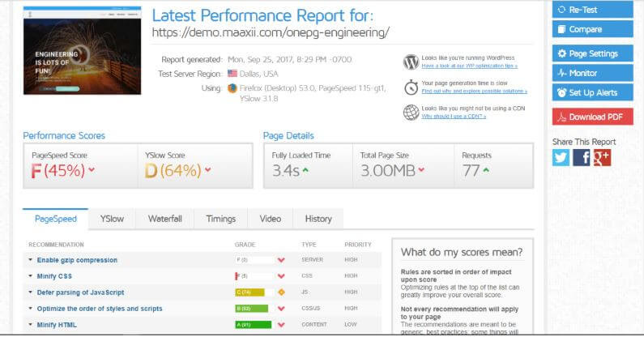This screenshot has height=337, width=644.
Task: Open the YSlow tab
Action: (112, 219)
